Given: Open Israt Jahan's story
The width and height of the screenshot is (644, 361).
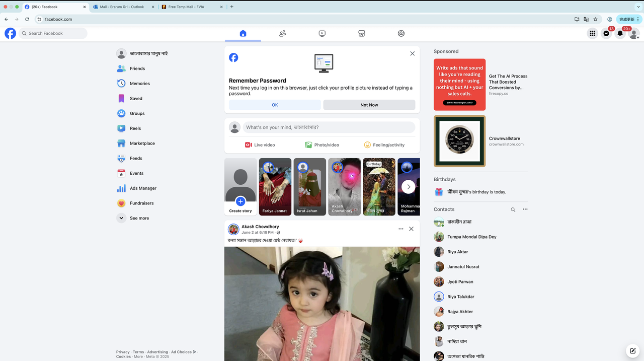Looking at the screenshot, I should click(x=310, y=187).
